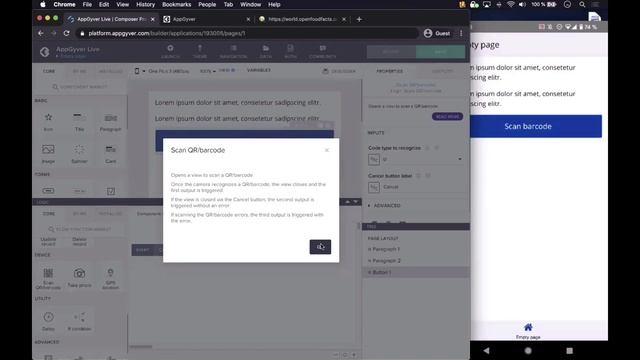Open the Launch icon in AppGyver top bar
This screenshot has width=640, height=360.
(170, 52)
